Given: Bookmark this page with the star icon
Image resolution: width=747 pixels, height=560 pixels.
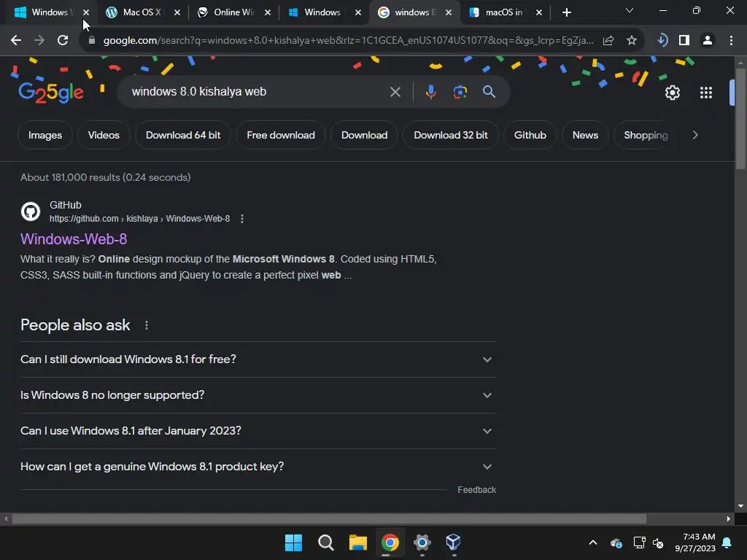Looking at the screenshot, I should [632, 41].
